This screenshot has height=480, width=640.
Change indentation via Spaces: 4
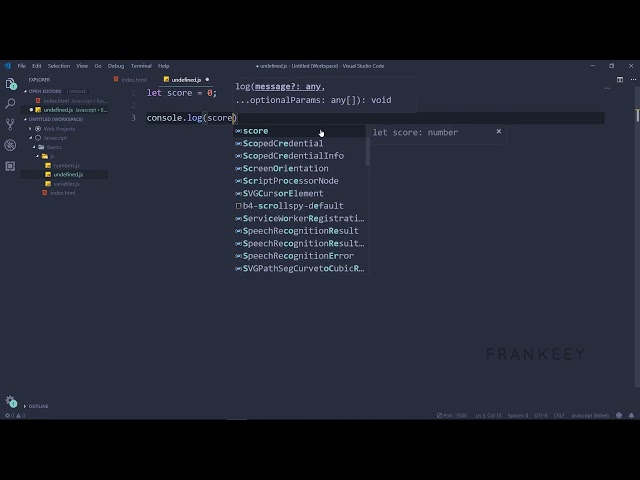point(518,416)
